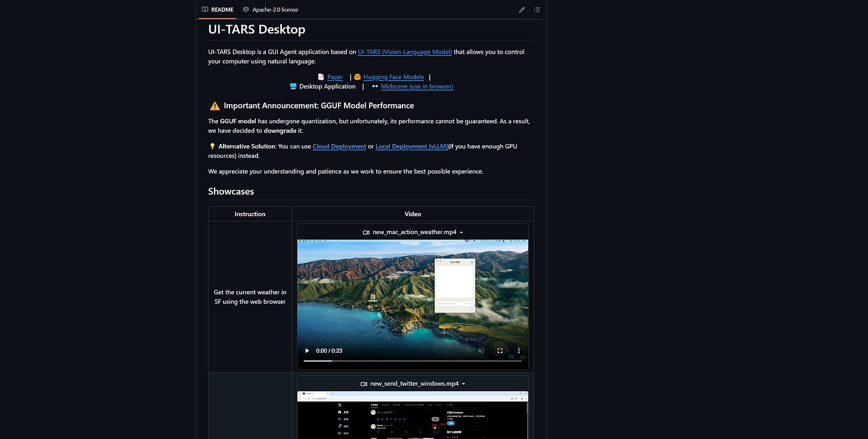Click the video camera icon beside new_mac_action_weather.mp4
The height and width of the screenshot is (439, 868).
366,232
